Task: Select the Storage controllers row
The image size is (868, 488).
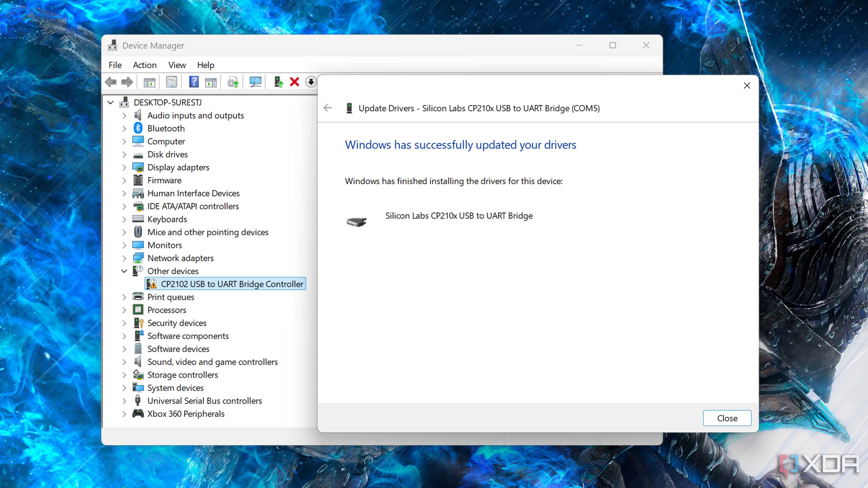Action: [183, 375]
